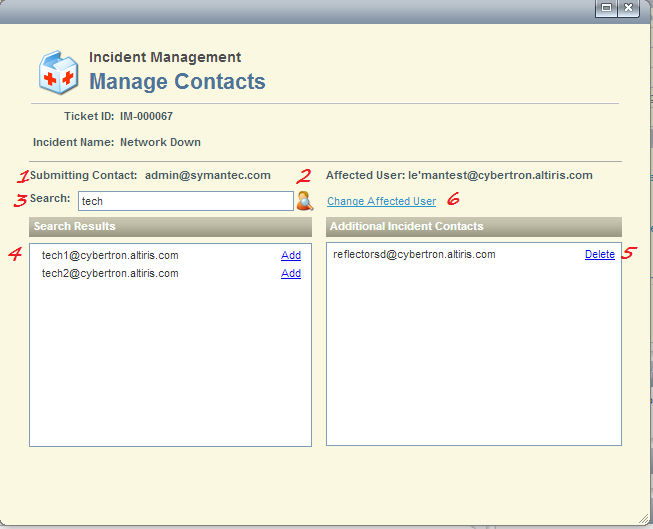Click the Incident Management first-aid box icon

click(58, 72)
